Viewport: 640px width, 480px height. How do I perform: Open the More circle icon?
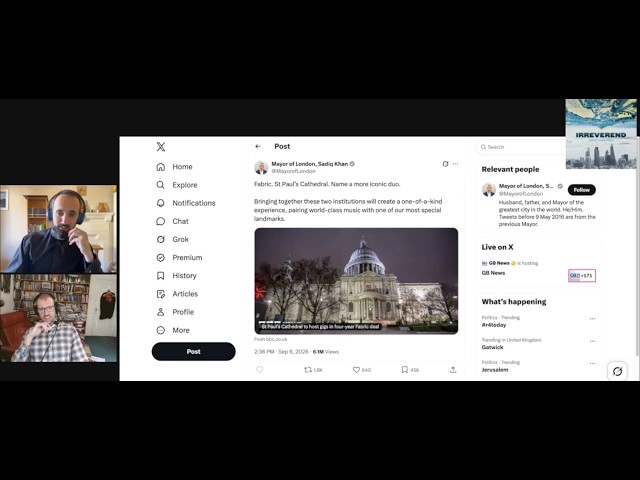[x=161, y=330]
